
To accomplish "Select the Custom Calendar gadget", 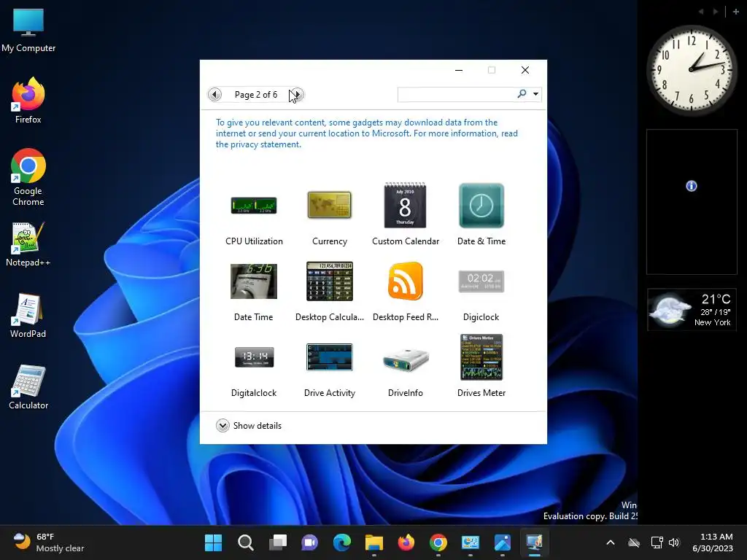I will (406, 215).
